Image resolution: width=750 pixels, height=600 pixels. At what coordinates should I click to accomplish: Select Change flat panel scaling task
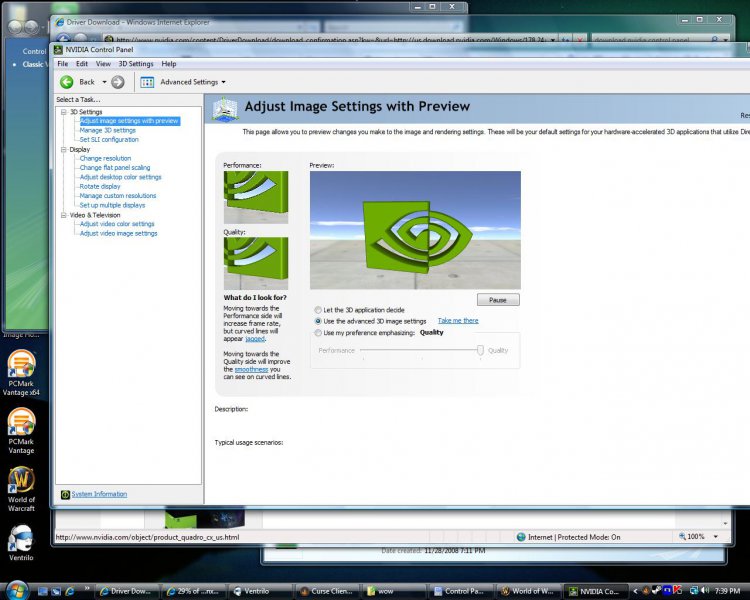pyautogui.click(x=115, y=168)
